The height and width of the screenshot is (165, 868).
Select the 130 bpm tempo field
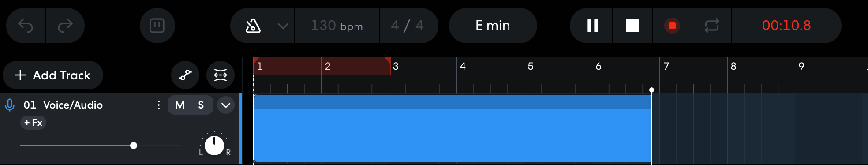tap(337, 26)
